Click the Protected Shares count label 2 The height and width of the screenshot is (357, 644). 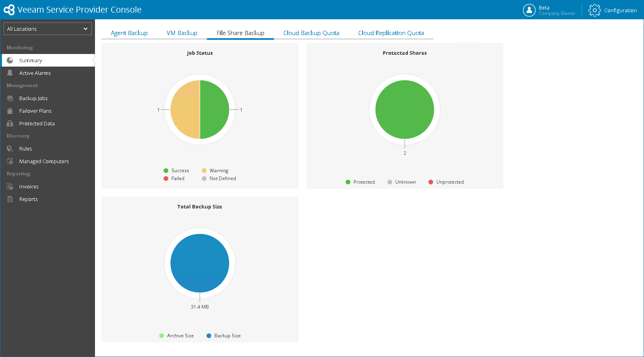tap(405, 153)
